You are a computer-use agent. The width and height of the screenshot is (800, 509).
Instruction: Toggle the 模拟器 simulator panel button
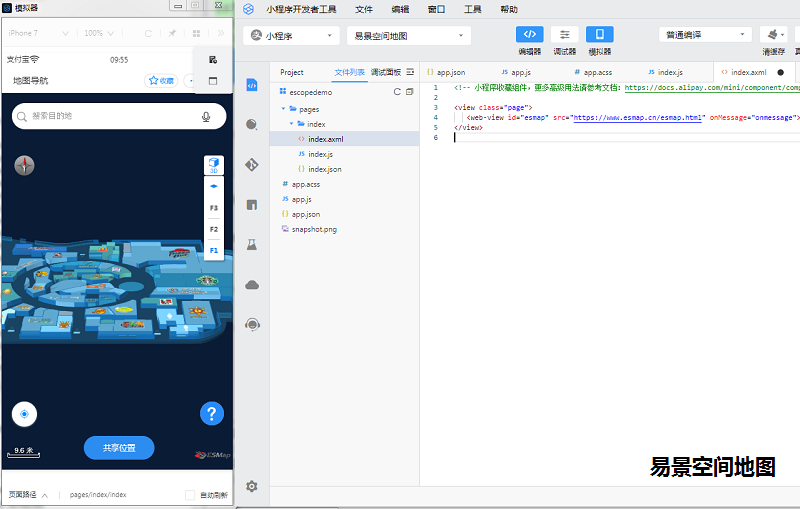pyautogui.click(x=599, y=35)
